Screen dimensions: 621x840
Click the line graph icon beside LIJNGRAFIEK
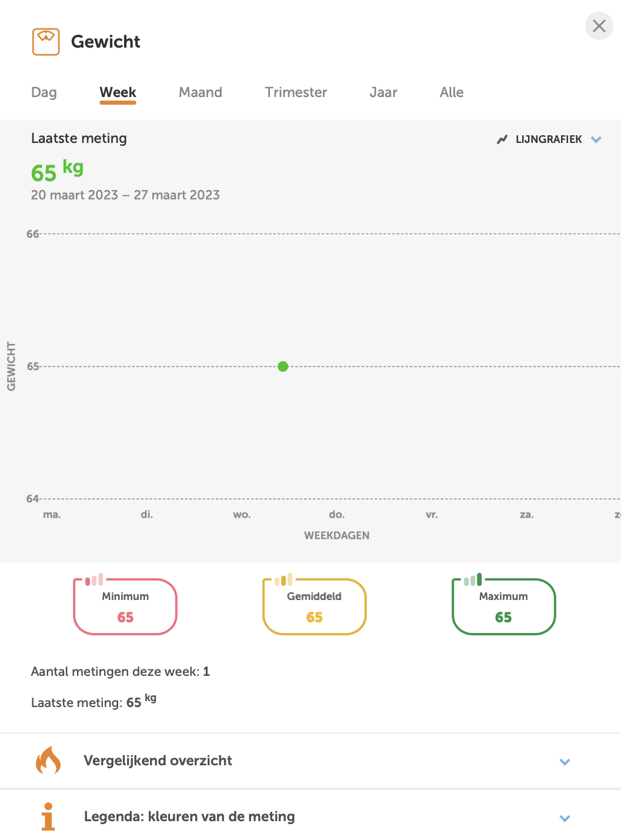pyautogui.click(x=502, y=139)
